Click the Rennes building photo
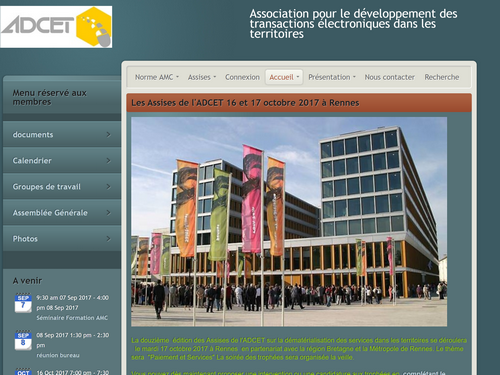This screenshot has width=500, height=375. click(x=289, y=221)
